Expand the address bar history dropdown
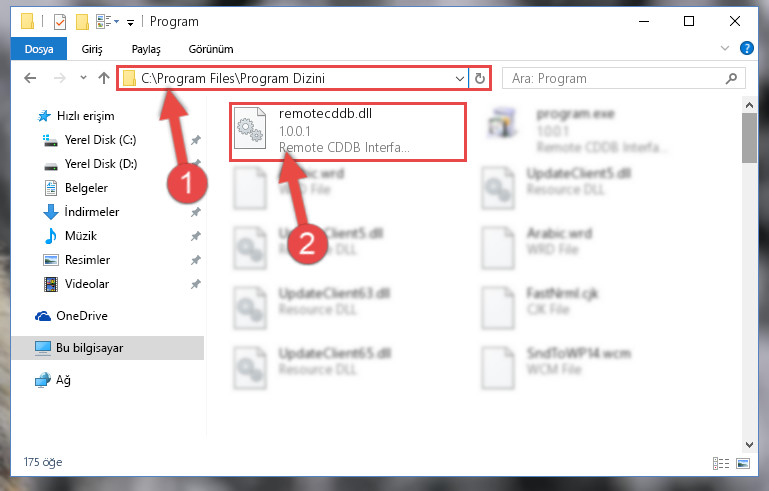Image resolution: width=769 pixels, height=491 pixels. 460,78
